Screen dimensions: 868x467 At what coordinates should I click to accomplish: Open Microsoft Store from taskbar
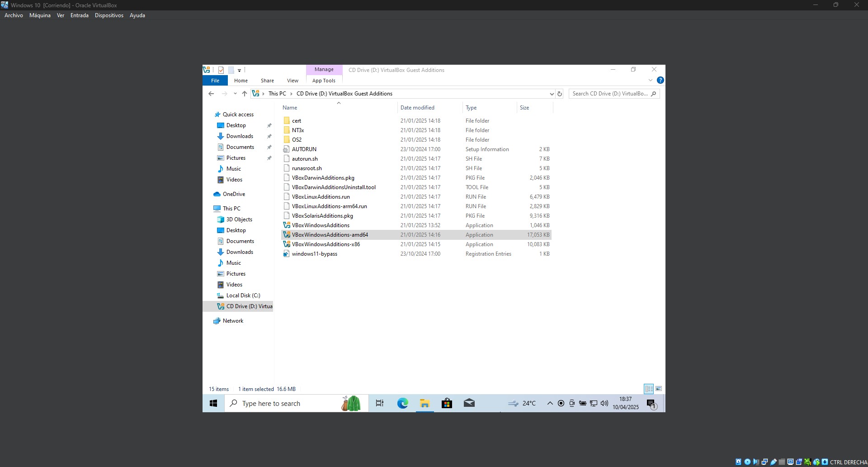click(447, 403)
